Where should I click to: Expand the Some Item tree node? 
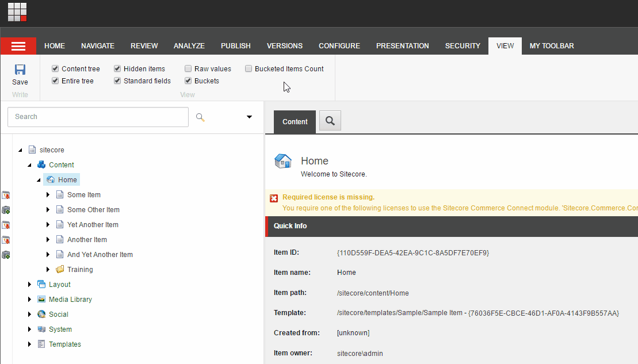click(48, 195)
